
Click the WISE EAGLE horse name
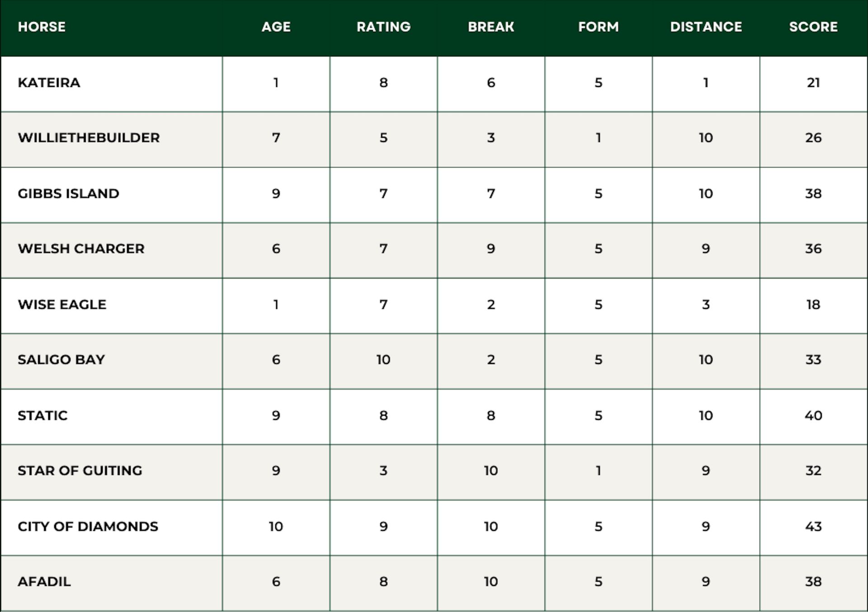pyautogui.click(x=62, y=304)
